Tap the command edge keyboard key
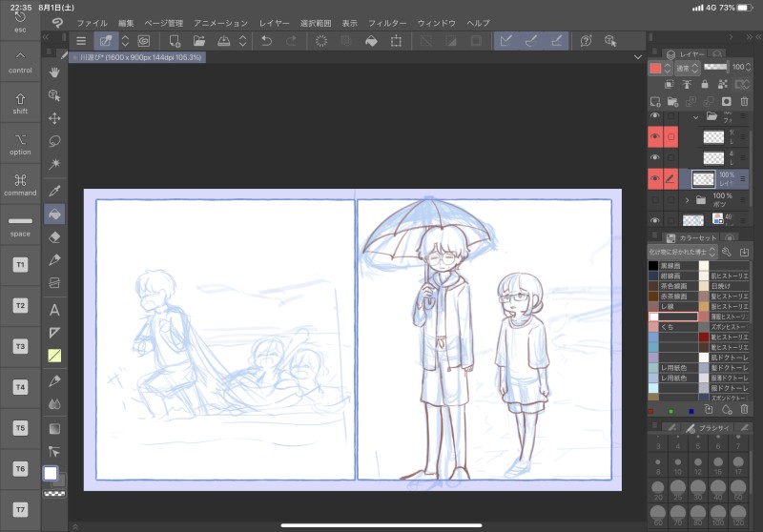Viewport: 763px width, 532px height. click(20, 185)
